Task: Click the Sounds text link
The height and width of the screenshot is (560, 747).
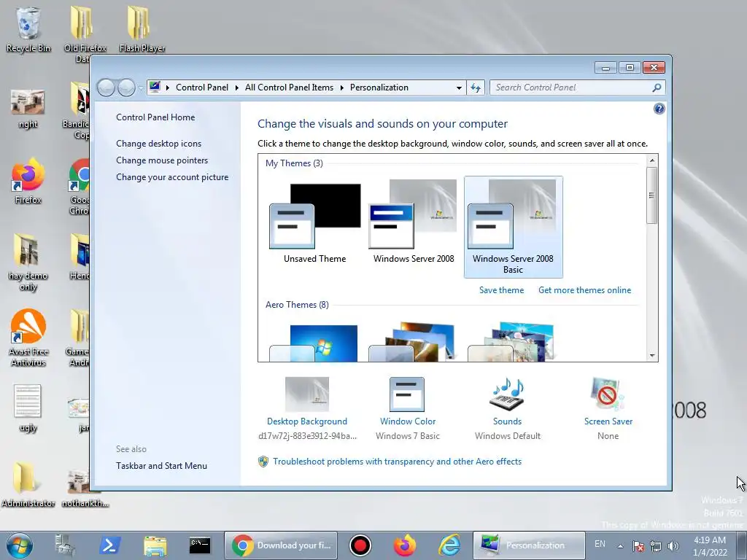Action: pyautogui.click(x=507, y=421)
